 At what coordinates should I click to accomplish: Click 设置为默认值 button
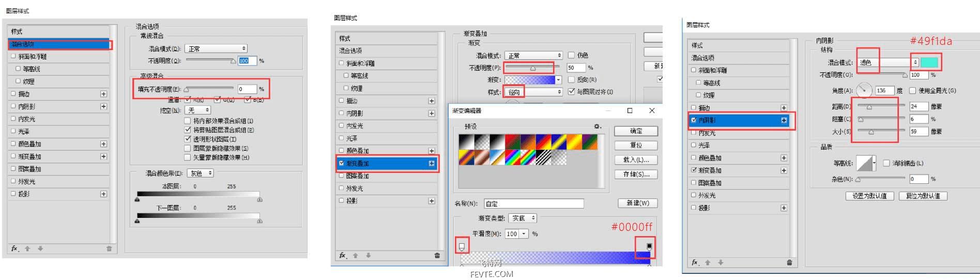point(869,196)
